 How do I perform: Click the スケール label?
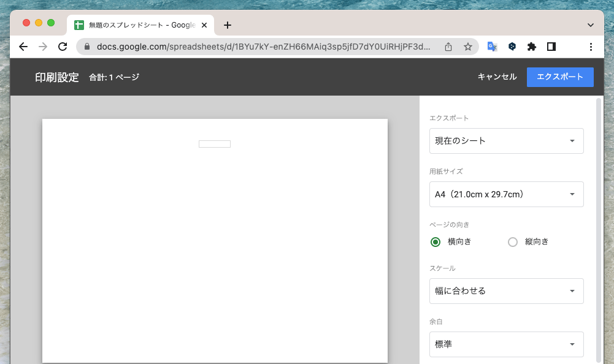pos(442,268)
